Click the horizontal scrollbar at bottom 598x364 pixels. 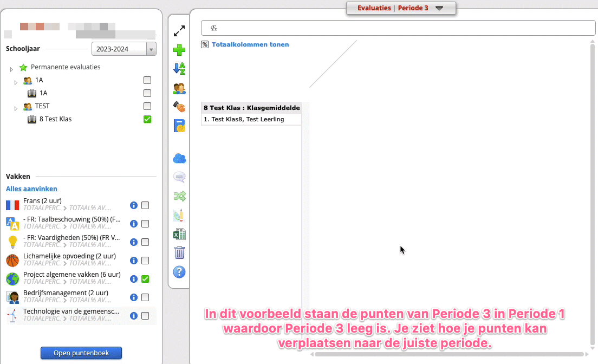coord(448,354)
